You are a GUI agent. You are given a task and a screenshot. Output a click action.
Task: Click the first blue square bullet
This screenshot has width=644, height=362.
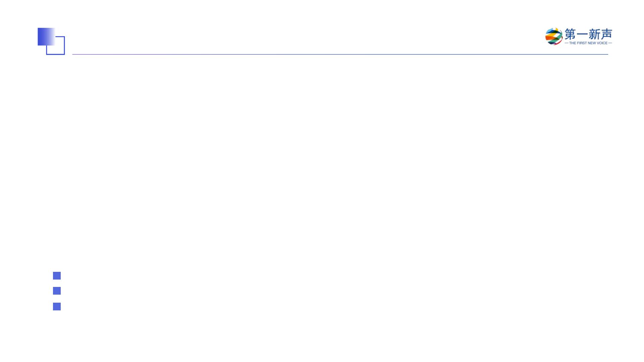[x=57, y=276]
